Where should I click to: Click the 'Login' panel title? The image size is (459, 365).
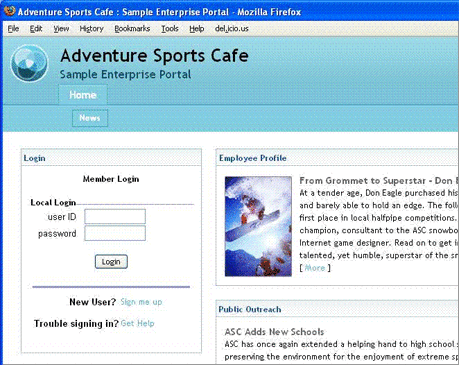[34, 158]
